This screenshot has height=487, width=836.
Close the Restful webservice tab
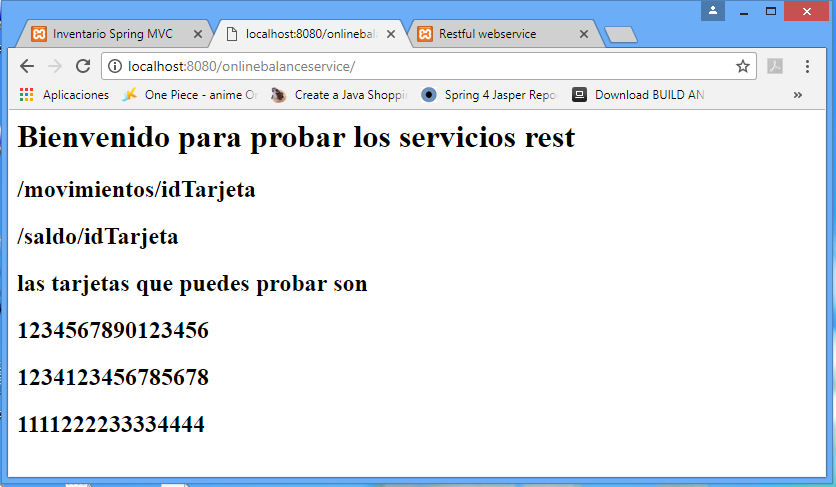tap(584, 34)
